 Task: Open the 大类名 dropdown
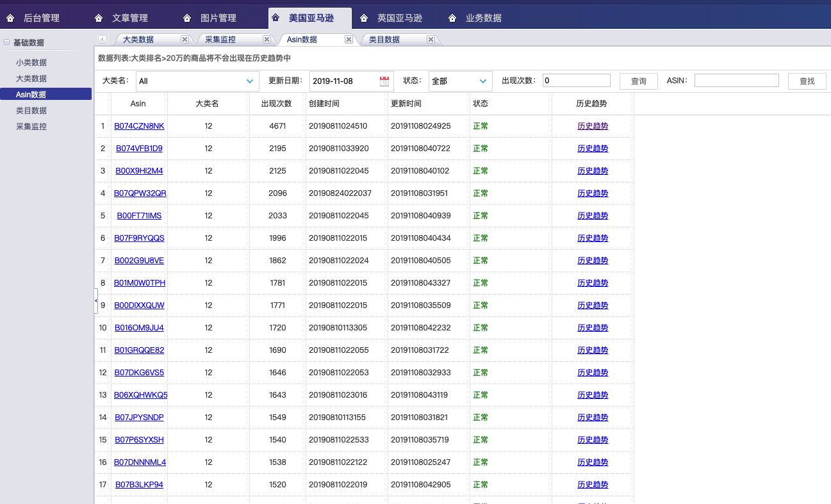(x=251, y=81)
